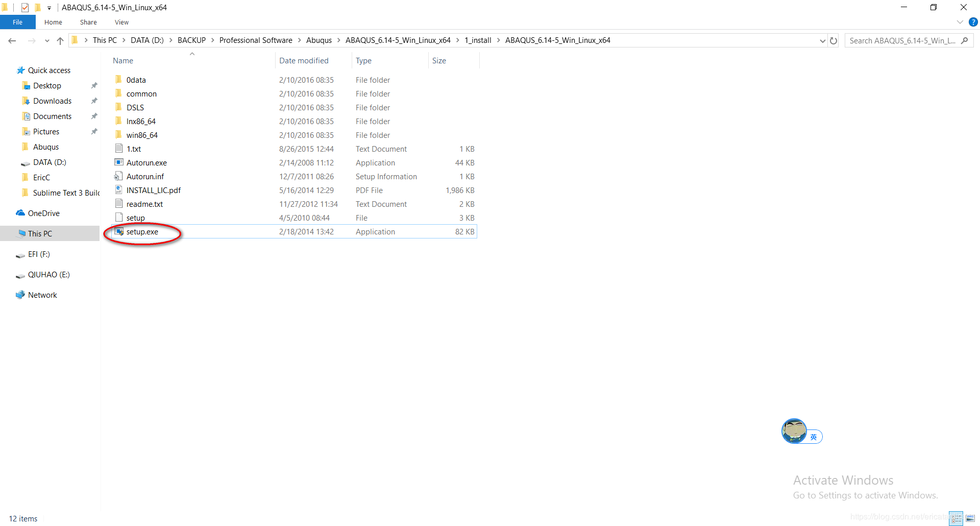Open the Help question mark icon

point(973,22)
